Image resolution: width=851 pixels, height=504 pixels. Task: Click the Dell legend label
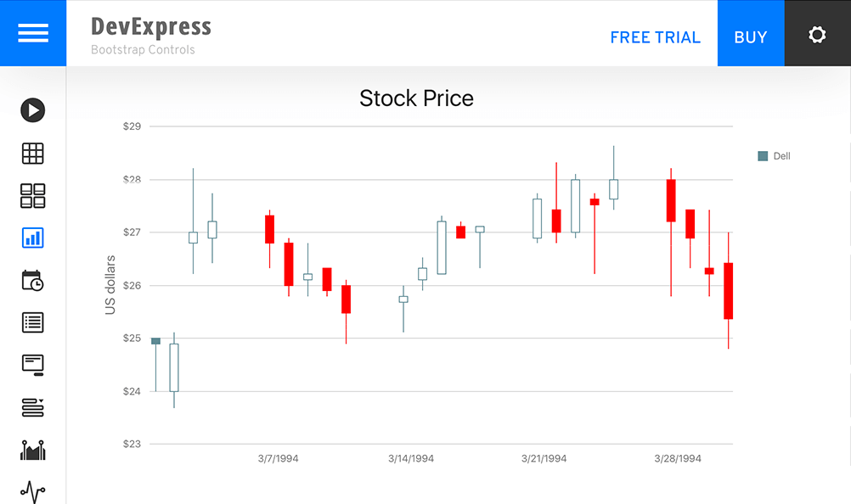tap(781, 156)
